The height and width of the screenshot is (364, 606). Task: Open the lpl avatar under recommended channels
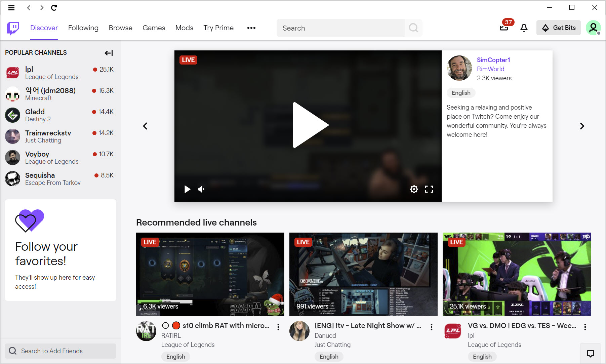coord(453,331)
